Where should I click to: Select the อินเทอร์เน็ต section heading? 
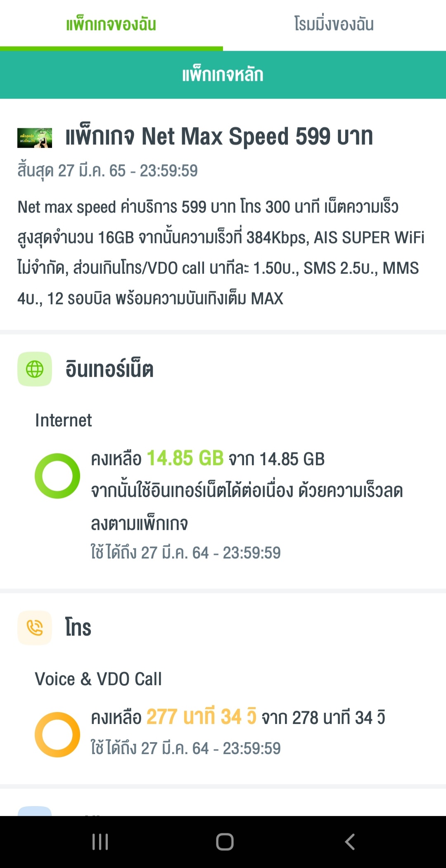point(109,369)
